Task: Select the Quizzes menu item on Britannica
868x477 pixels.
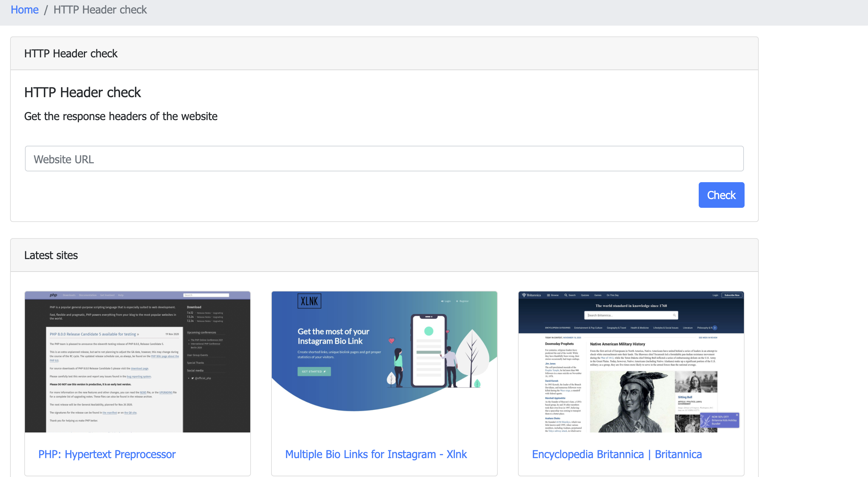Action: pos(585,295)
